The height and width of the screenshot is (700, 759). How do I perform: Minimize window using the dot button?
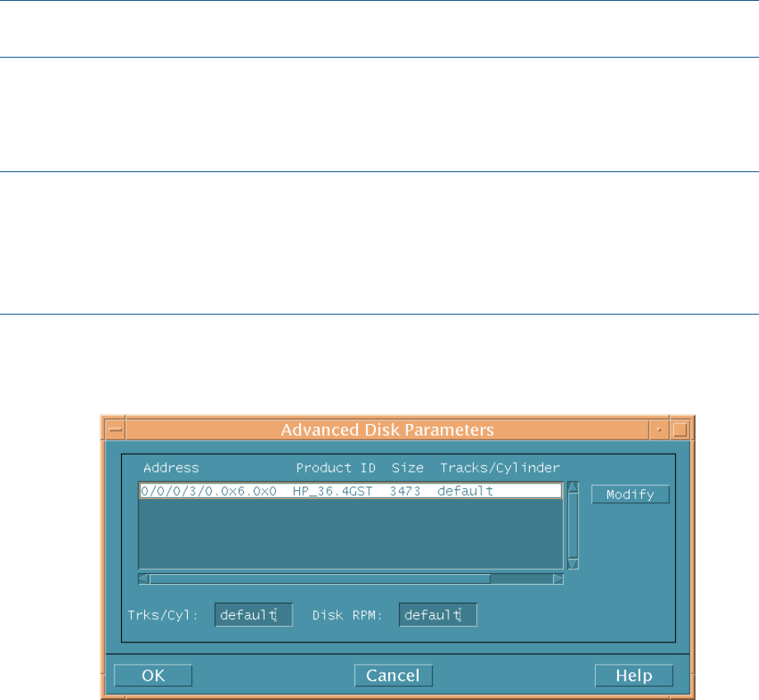659,430
